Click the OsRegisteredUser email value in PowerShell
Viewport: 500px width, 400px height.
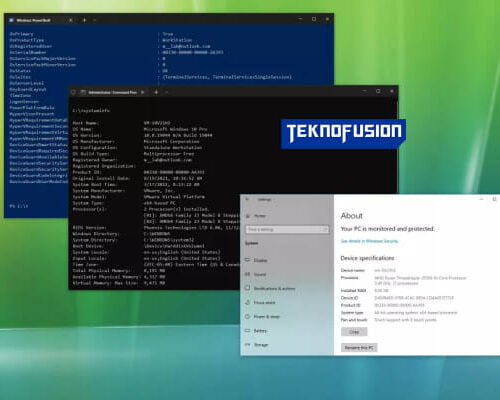tap(186, 46)
